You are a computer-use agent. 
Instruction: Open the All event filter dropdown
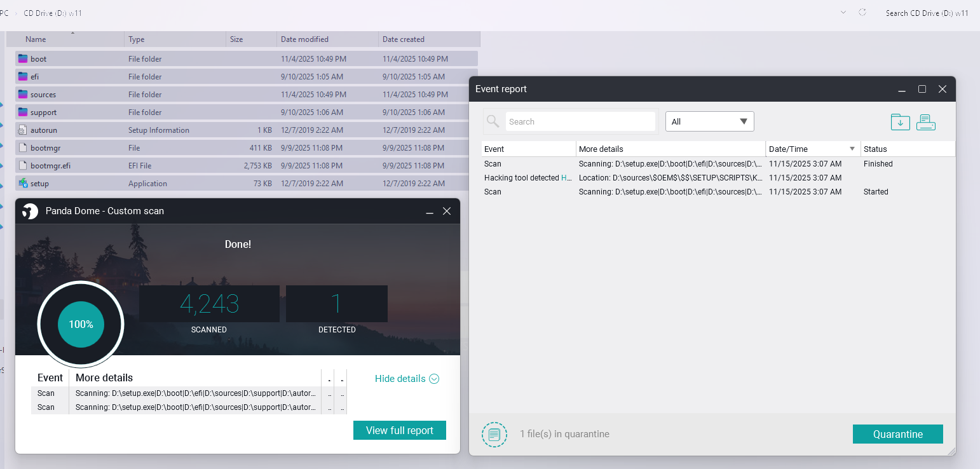click(x=709, y=121)
